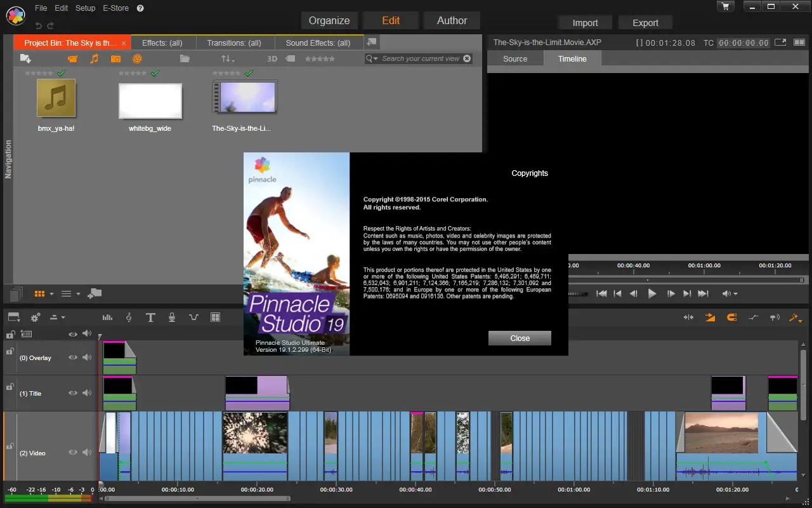This screenshot has height=508, width=812.
Task: Open timeline settings gear icon
Action: [35, 317]
